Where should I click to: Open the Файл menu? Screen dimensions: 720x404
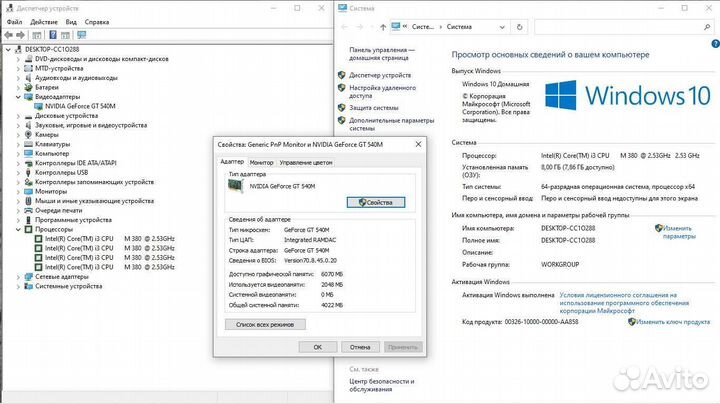[14, 22]
